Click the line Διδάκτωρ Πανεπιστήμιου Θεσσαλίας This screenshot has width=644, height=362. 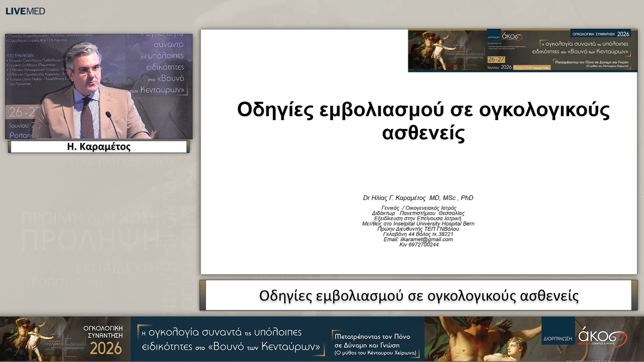[x=418, y=213]
